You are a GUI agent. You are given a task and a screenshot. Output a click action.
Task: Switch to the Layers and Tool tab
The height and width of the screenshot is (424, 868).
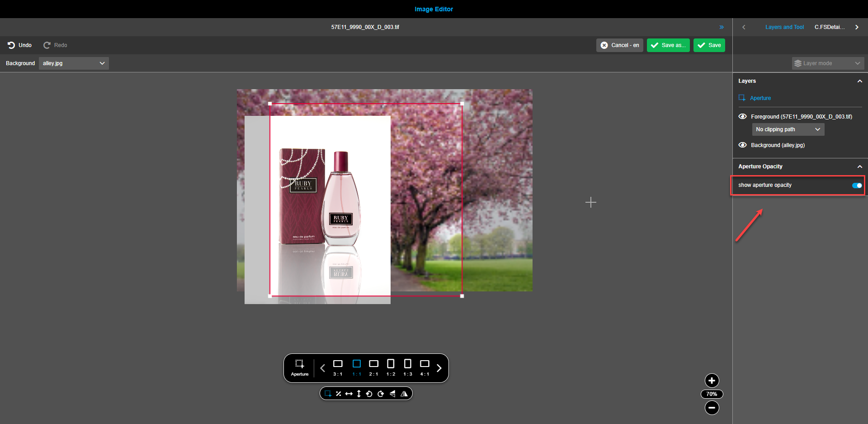784,27
